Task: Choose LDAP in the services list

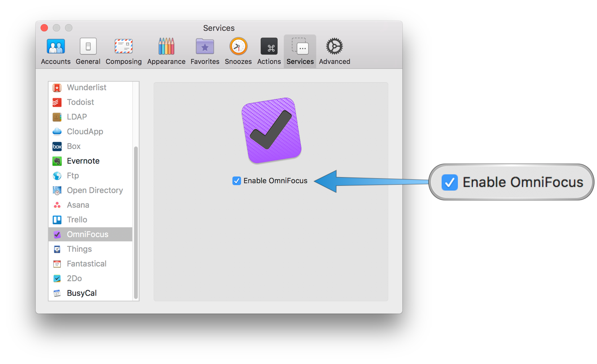Action: point(90,117)
